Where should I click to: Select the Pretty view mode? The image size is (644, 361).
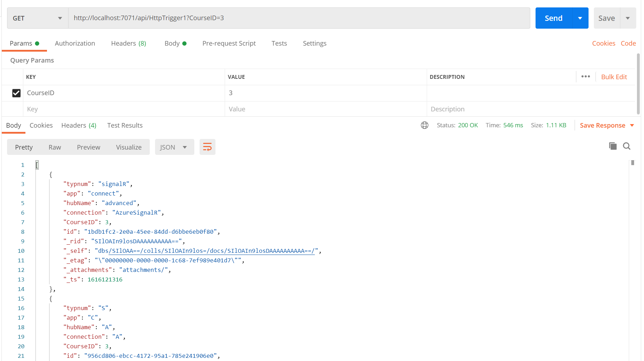click(24, 147)
